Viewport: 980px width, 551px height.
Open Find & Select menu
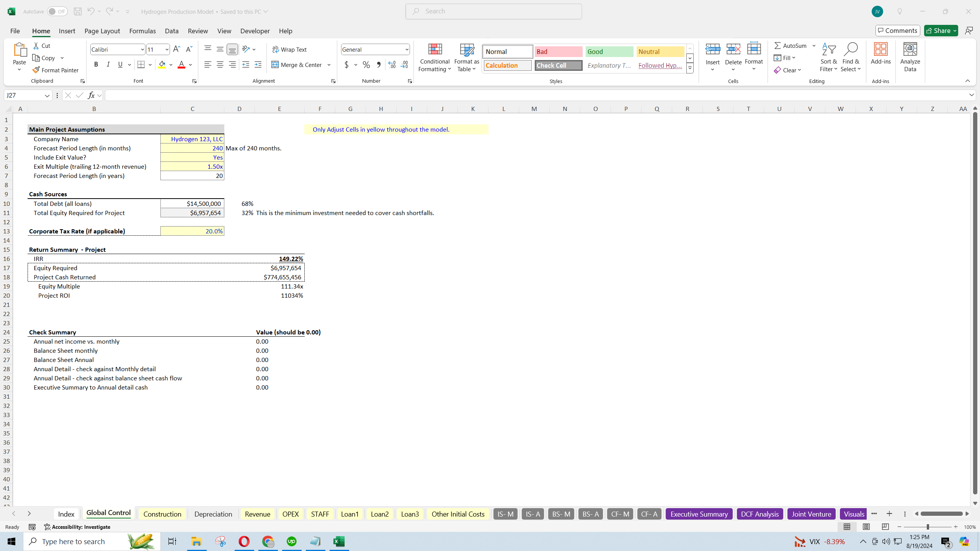851,57
